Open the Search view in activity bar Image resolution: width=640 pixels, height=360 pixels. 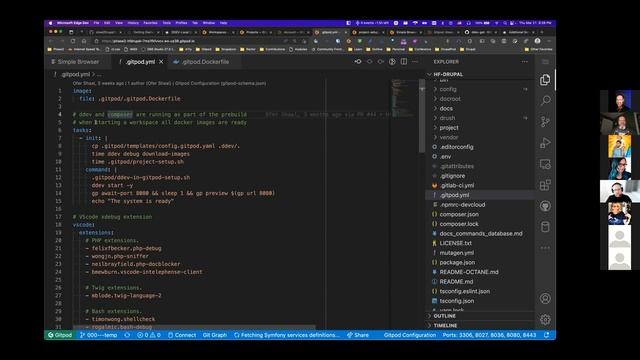pyautogui.click(x=545, y=100)
